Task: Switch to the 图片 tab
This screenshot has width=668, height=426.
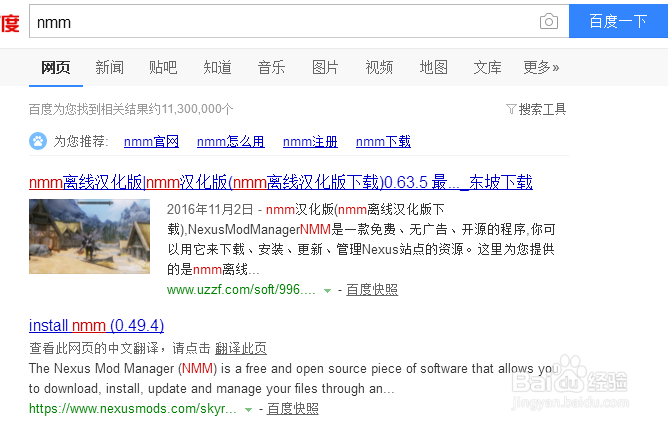Action: 325,67
